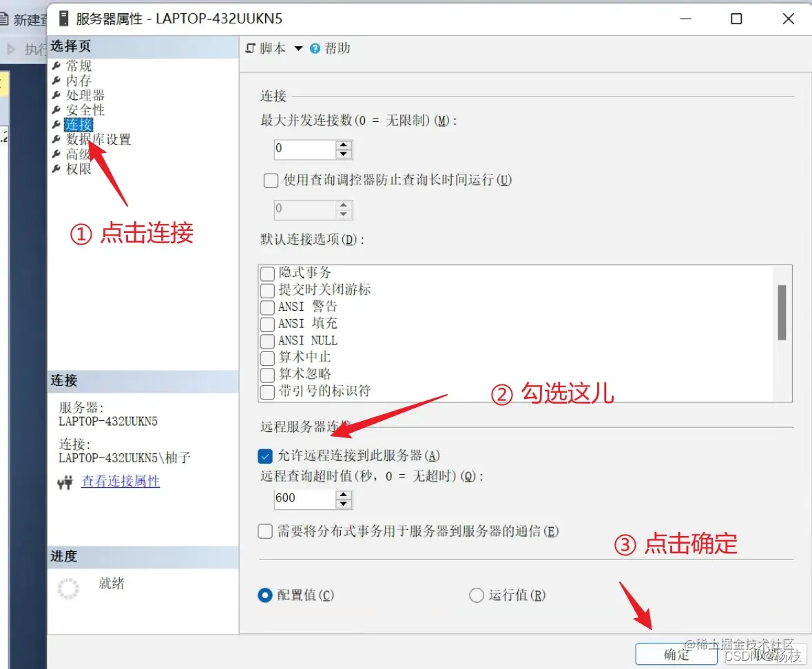Image resolution: width=812 pixels, height=669 pixels.
Task: Check the 隐式事务 option
Action: tap(267, 273)
